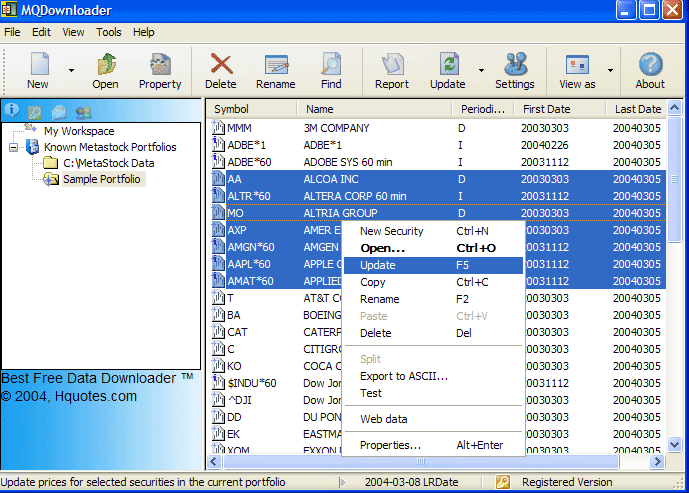689x493 pixels.
Task: Click the chart icon of the BA row
Action: [x=218, y=315]
